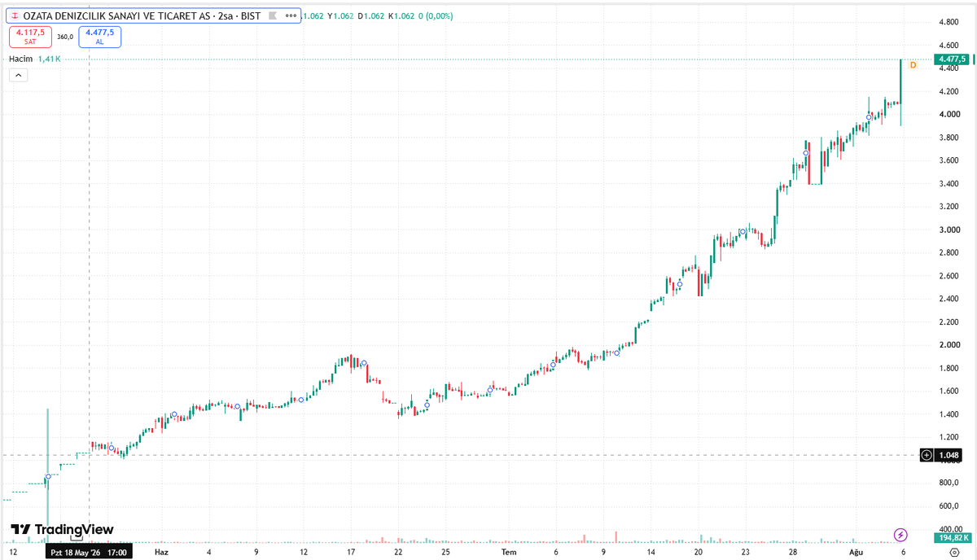Click the plus icon beside 1.048 label
The image size is (977, 560).
pos(927,455)
